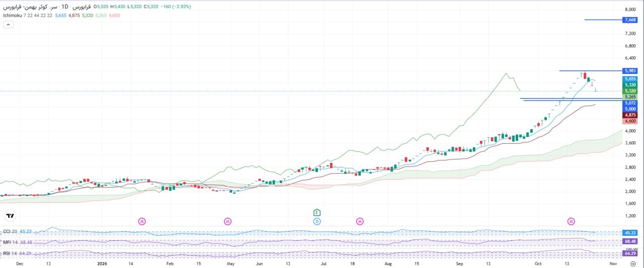Screen dimensions: 644x268
Task: Select the CCI 20 indicator legend
Action: (x=10, y=232)
